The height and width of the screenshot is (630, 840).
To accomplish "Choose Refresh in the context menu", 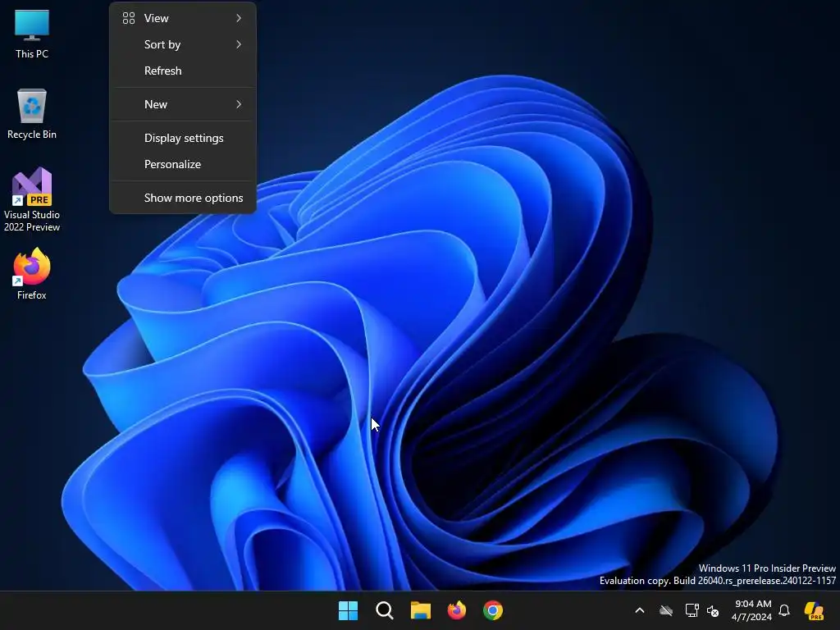I will coord(183,71).
